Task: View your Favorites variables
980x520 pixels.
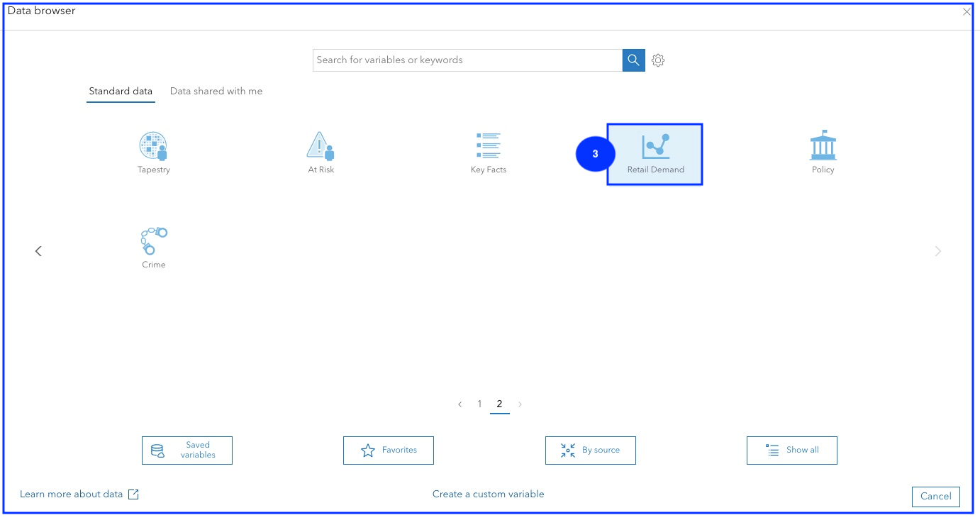Action: (x=388, y=450)
